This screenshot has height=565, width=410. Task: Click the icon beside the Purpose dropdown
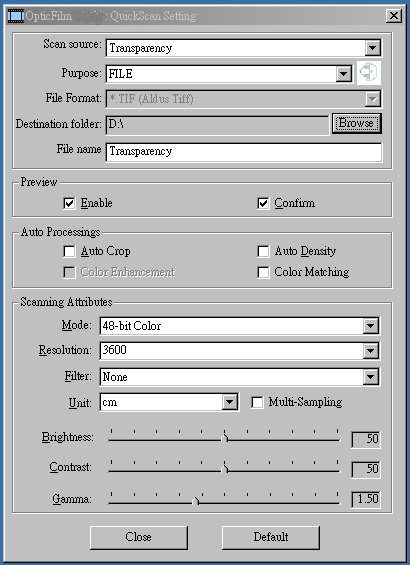369,73
